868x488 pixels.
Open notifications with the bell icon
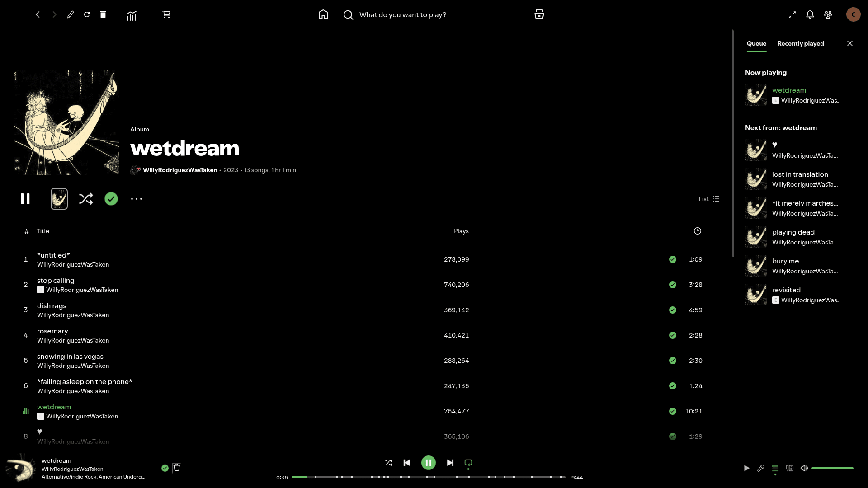coord(810,15)
